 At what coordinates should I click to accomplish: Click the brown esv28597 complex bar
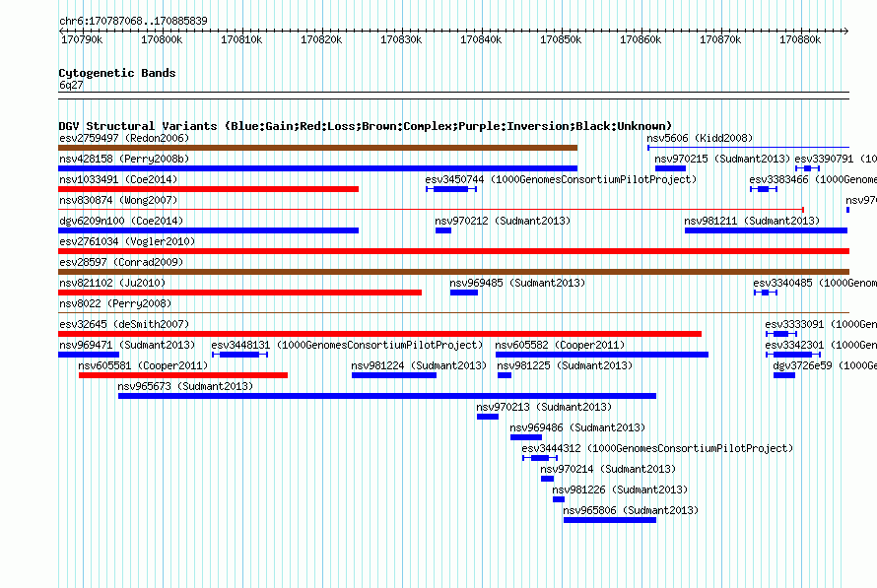coord(453,272)
